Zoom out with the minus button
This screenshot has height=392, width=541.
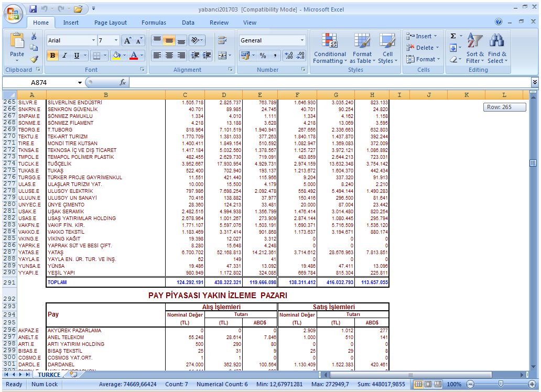[470, 384]
